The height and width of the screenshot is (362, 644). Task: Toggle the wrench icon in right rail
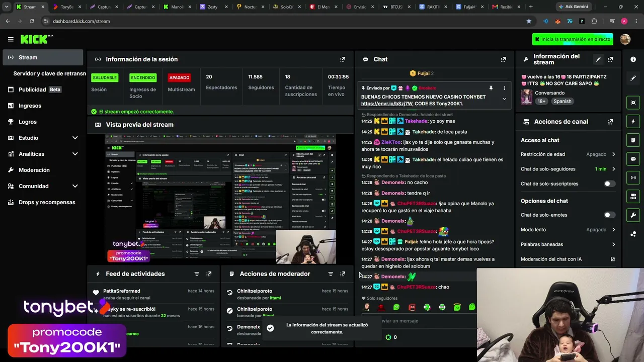(633, 215)
